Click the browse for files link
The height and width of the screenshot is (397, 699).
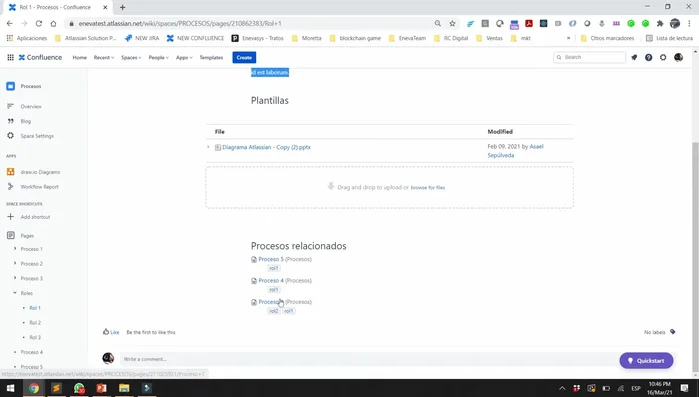click(x=428, y=188)
